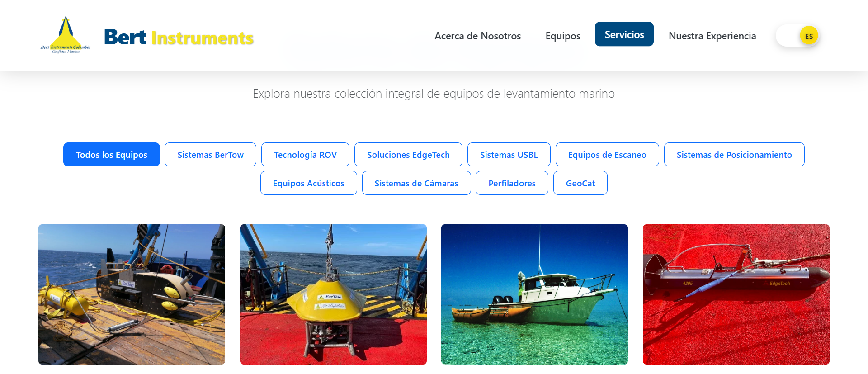Open the Acerca de Nosotros menu
The width and height of the screenshot is (868, 374).
click(x=477, y=36)
